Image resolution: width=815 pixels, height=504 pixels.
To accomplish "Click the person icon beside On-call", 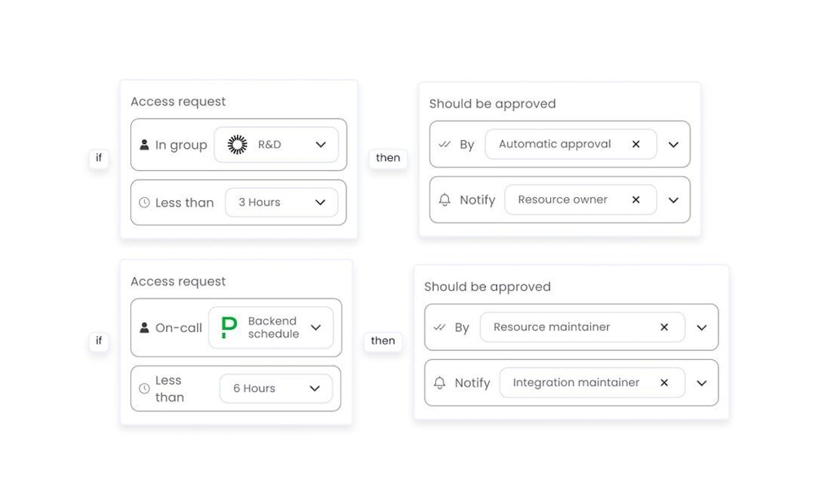I will coord(144,328).
